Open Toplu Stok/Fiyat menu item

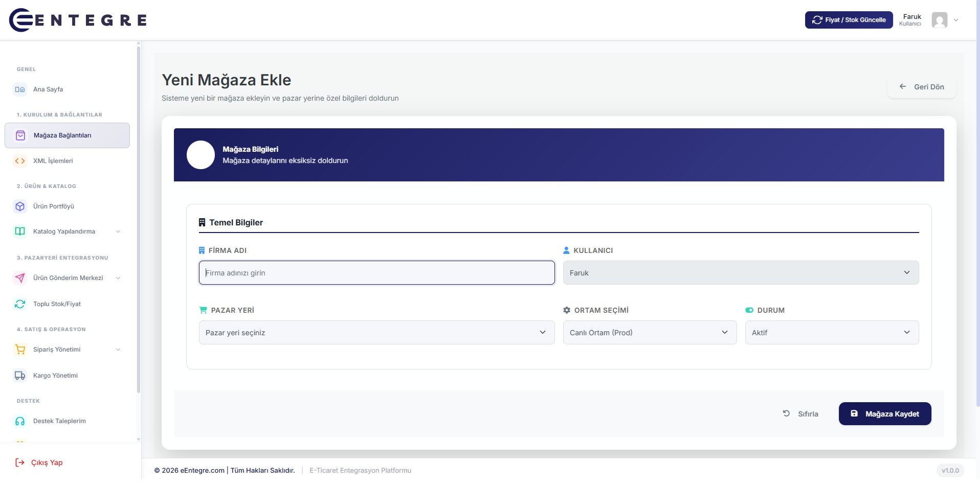67,304
